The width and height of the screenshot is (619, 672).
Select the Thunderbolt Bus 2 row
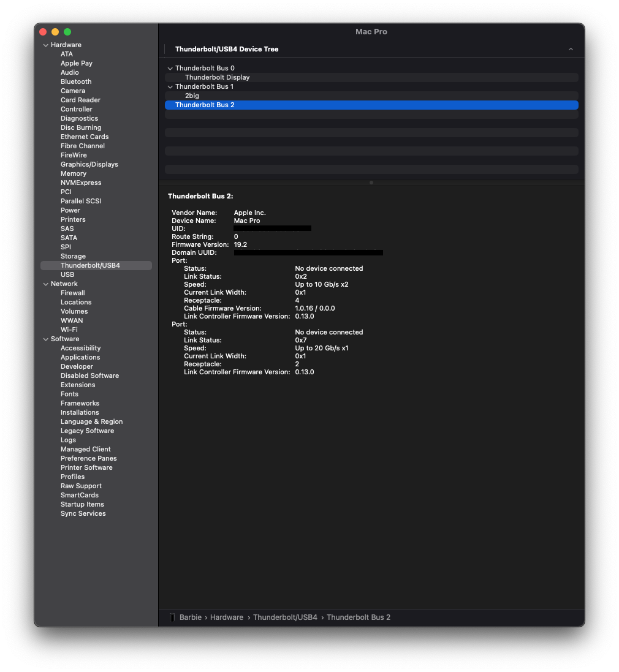371,105
